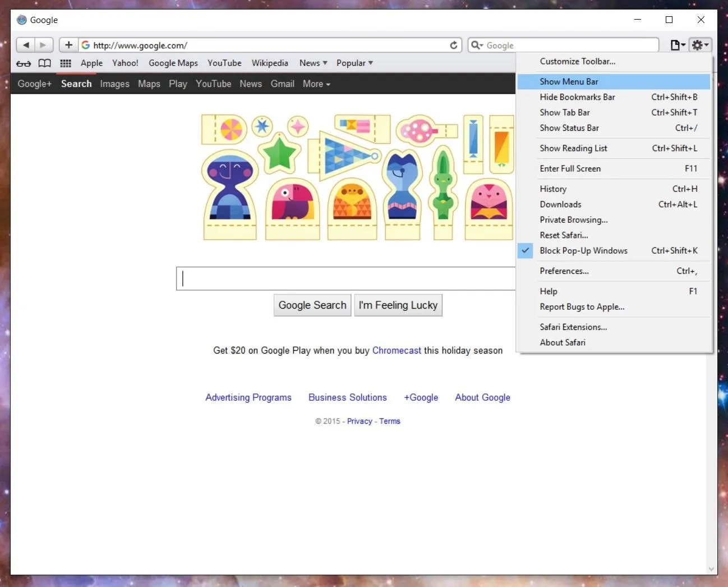The image size is (728, 587).
Task: Open the Privacy footer link
Action: 360,421
